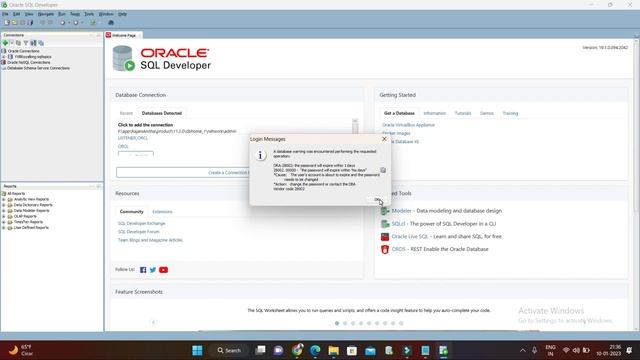This screenshot has width=640, height=360.
Task: Click the ORDS shield icon
Action: pyautogui.click(x=385, y=249)
